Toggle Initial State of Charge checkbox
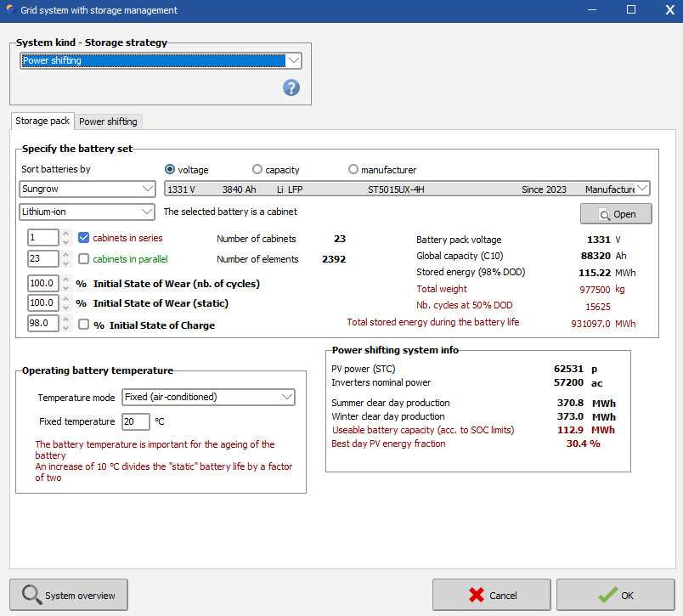Screen dimensions: 683x616 click(84, 324)
